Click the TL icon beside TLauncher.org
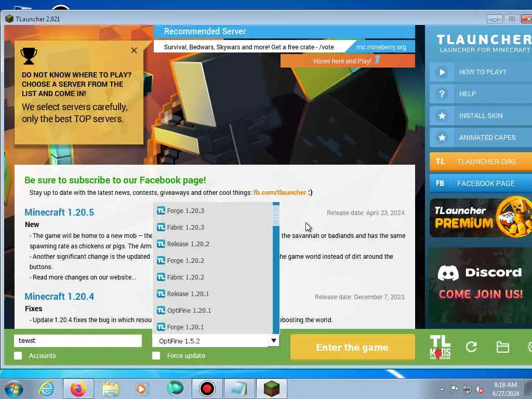This screenshot has width=532, height=399. pos(440,162)
